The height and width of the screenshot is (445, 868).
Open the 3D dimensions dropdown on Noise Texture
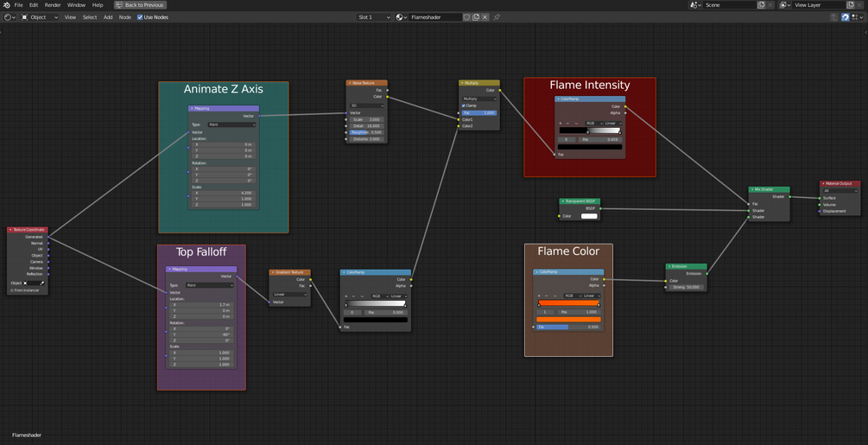[366, 105]
